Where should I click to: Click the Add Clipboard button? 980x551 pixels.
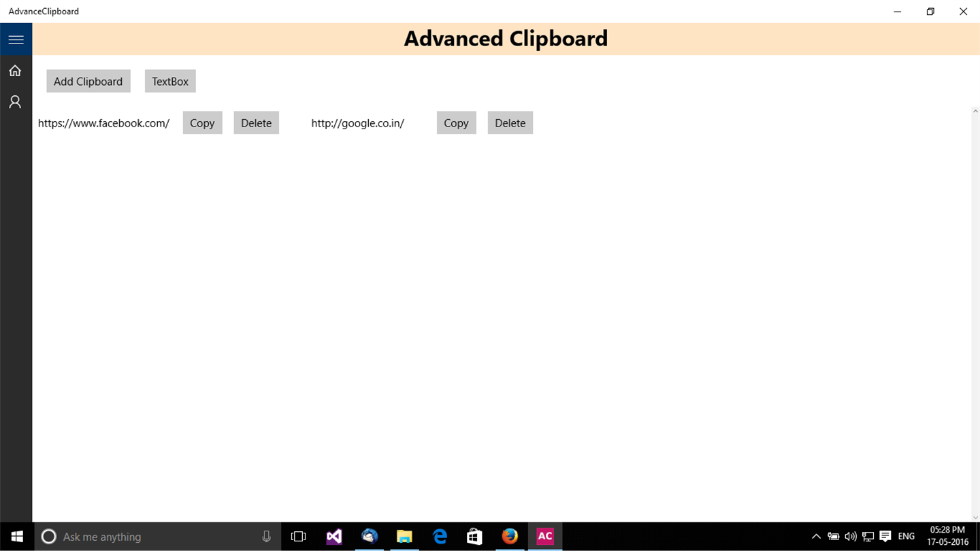pos(88,81)
